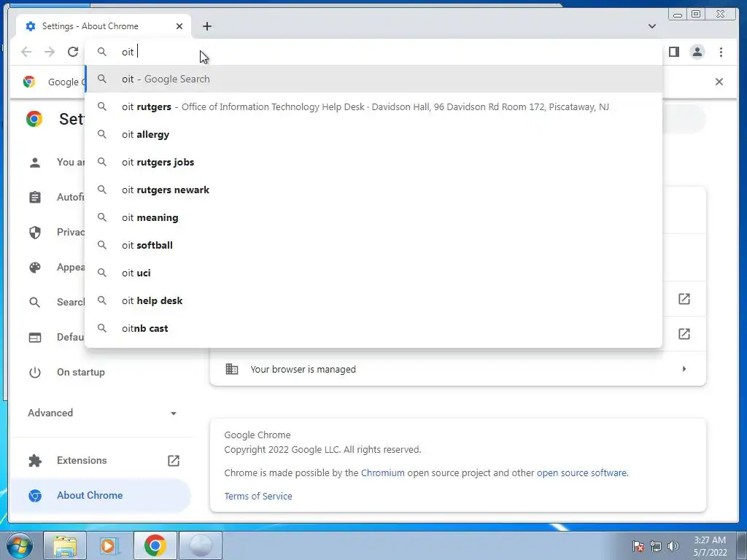The height and width of the screenshot is (560, 747).
Task: Open the Autofill clipboard icon
Action: point(35,197)
